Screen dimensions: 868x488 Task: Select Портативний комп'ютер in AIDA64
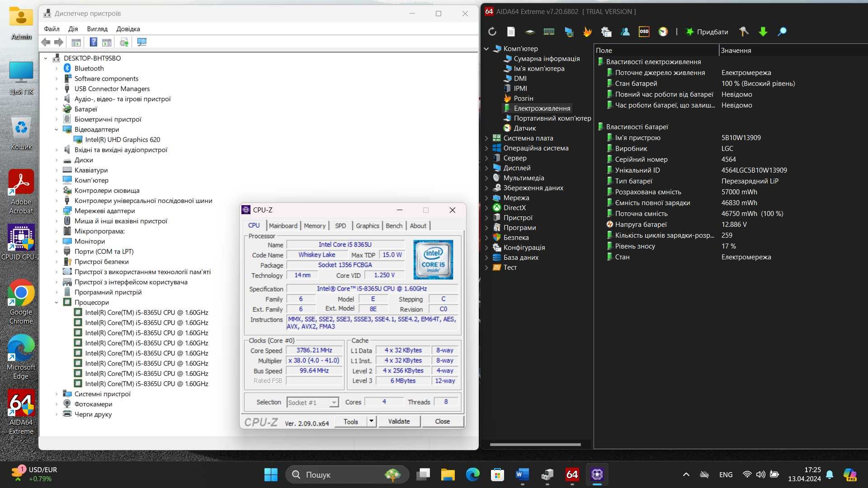coord(552,118)
